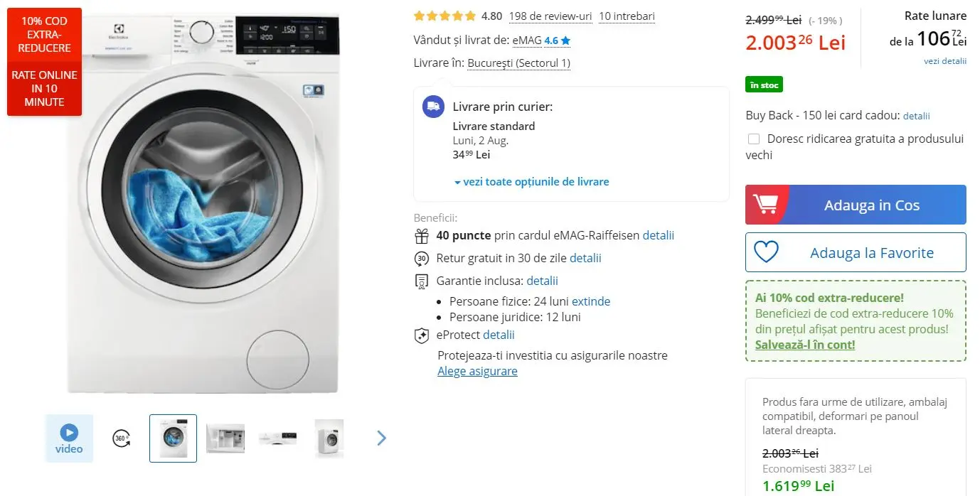This screenshot has width=980, height=496.
Task: Click the gift icon beside 40 puncte
Action: pyautogui.click(x=421, y=235)
